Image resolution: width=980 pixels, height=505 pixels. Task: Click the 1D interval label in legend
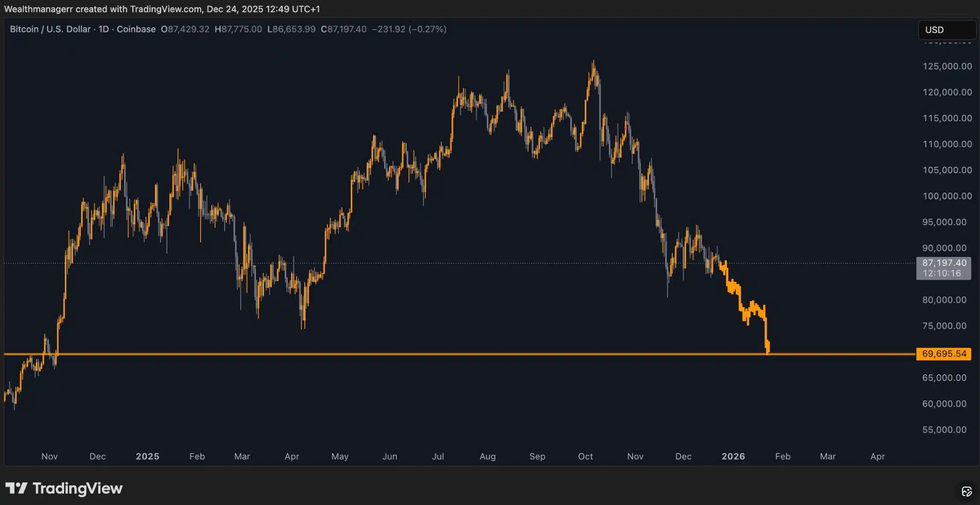pos(103,29)
